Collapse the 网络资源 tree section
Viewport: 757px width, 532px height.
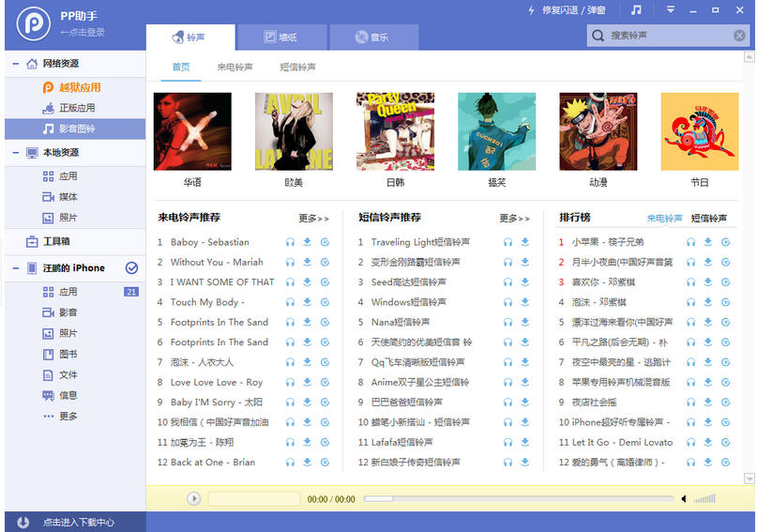15,64
